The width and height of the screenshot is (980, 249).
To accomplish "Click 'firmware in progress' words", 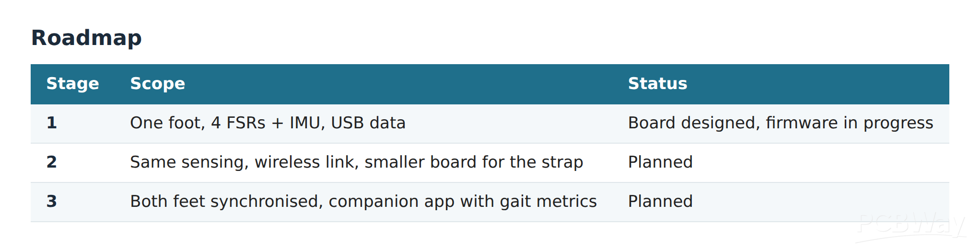I will [850, 123].
